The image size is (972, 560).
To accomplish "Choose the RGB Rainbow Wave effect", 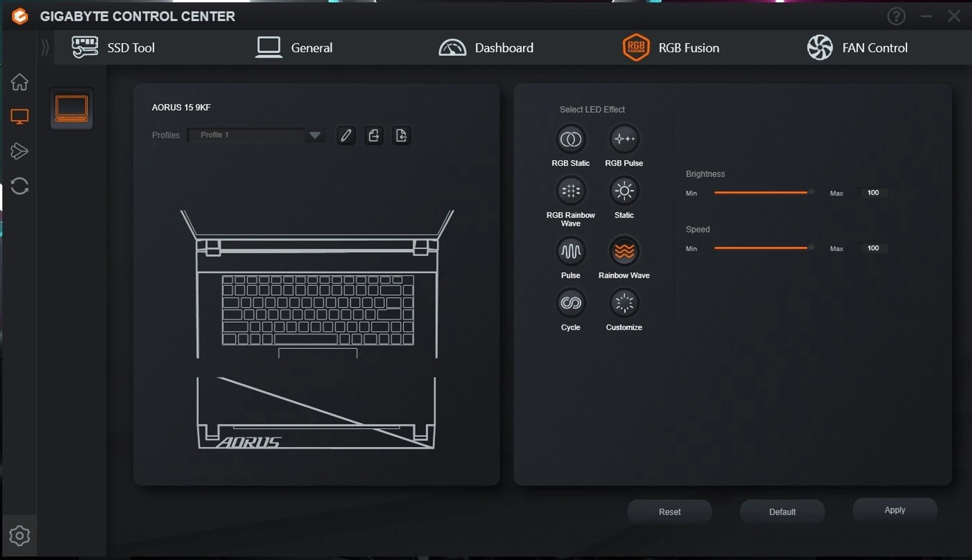I will click(x=571, y=191).
